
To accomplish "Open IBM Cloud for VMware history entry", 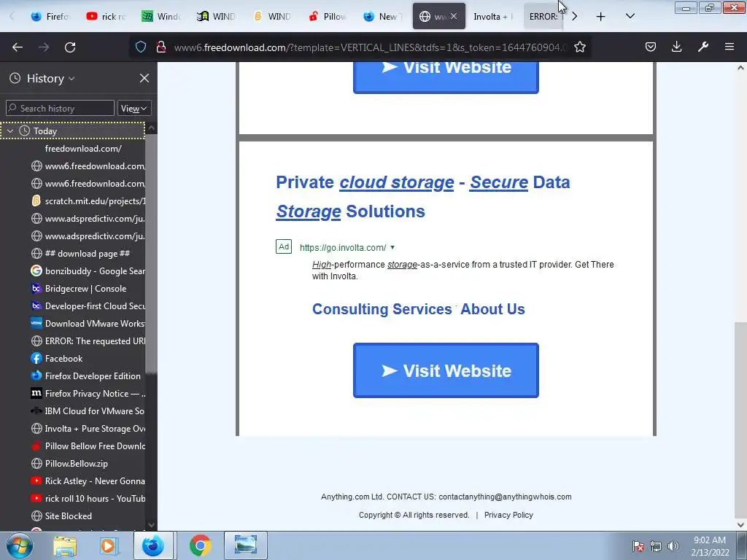I will point(88,411).
